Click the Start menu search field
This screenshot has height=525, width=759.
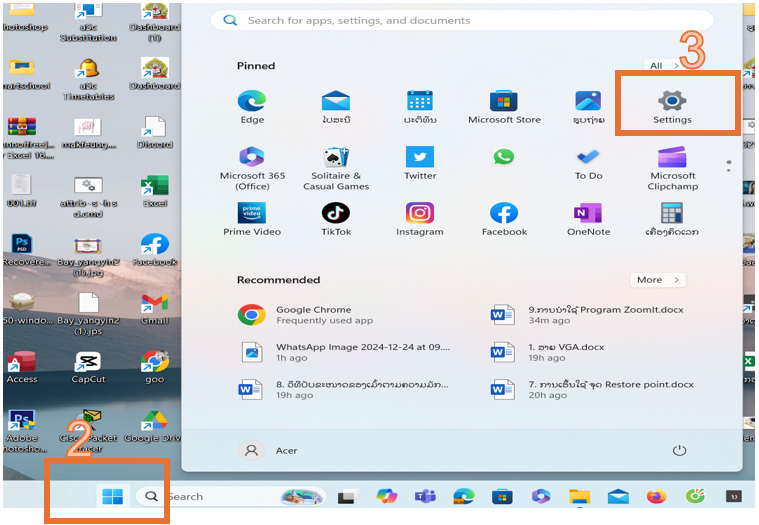pos(460,20)
